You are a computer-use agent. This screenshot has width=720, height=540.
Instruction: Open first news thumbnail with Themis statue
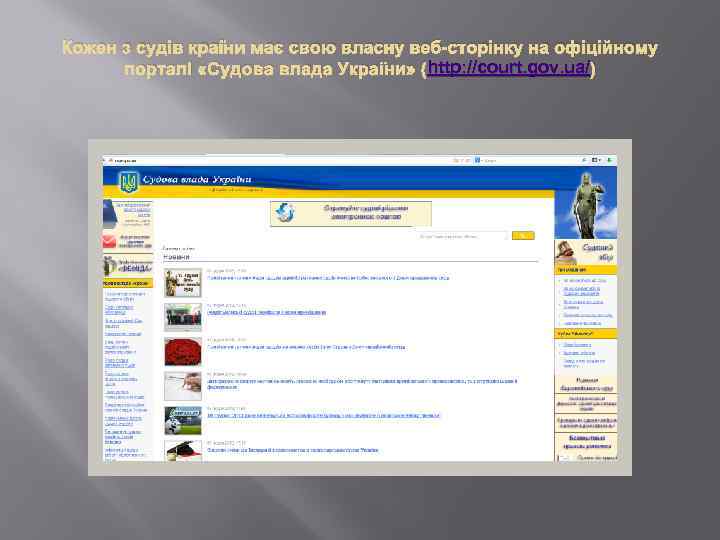pyautogui.click(x=183, y=282)
